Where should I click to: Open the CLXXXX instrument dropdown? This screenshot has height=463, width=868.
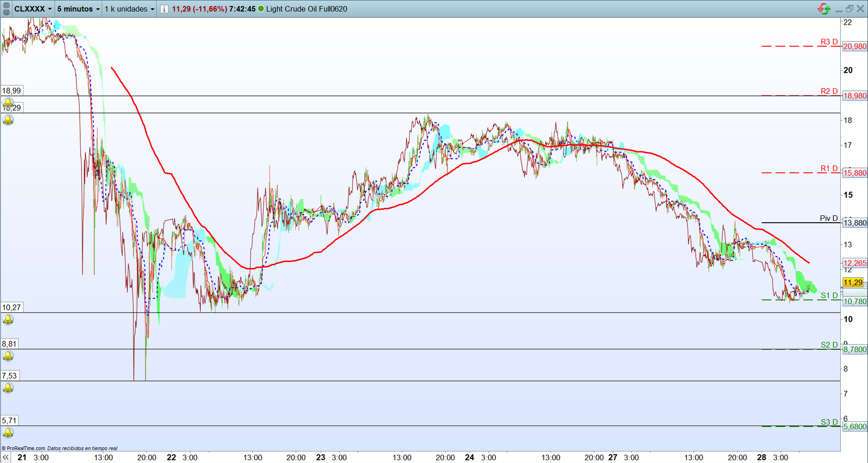pos(33,9)
